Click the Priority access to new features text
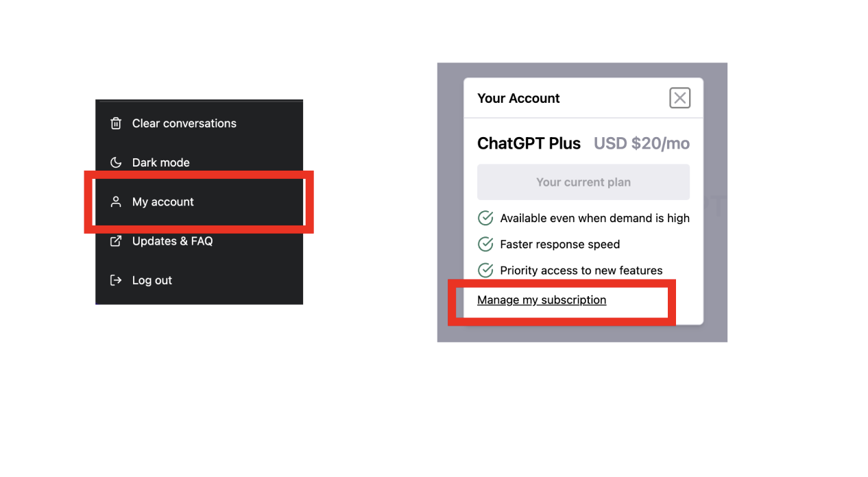868x477 pixels. 580,270
